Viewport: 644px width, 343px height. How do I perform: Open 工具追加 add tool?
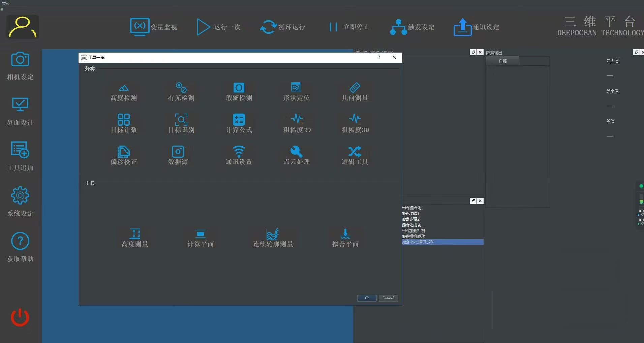tap(20, 157)
